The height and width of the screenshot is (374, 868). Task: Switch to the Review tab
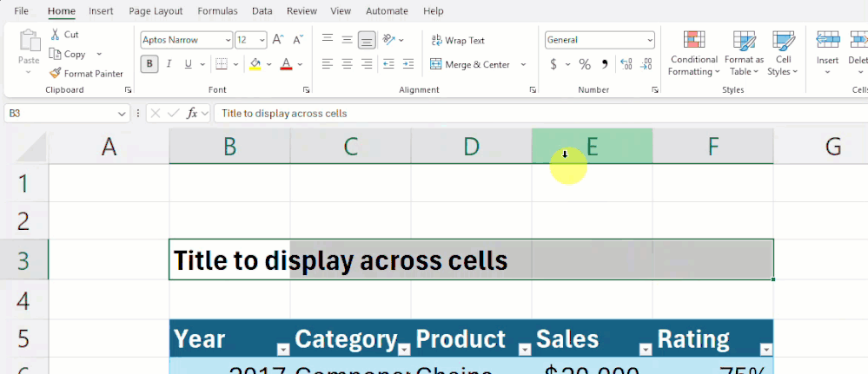(301, 10)
